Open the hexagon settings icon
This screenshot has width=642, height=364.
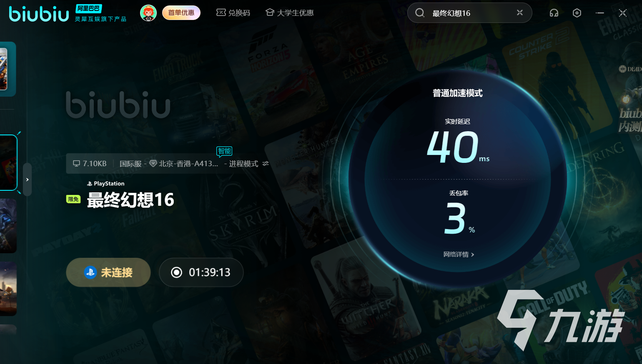click(x=577, y=13)
